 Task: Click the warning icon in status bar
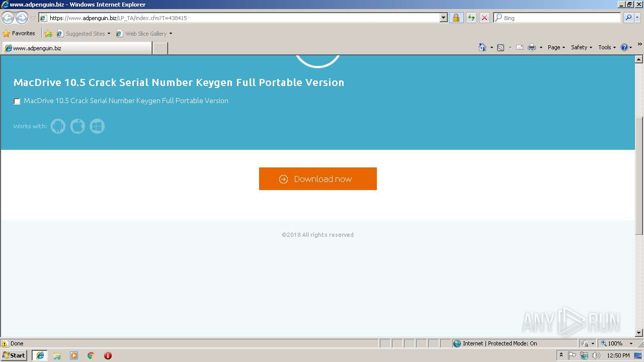pyautogui.click(x=5, y=343)
